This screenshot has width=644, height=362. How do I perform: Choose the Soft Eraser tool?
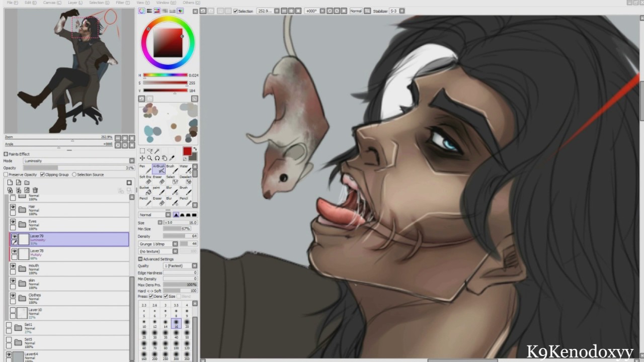click(x=145, y=179)
